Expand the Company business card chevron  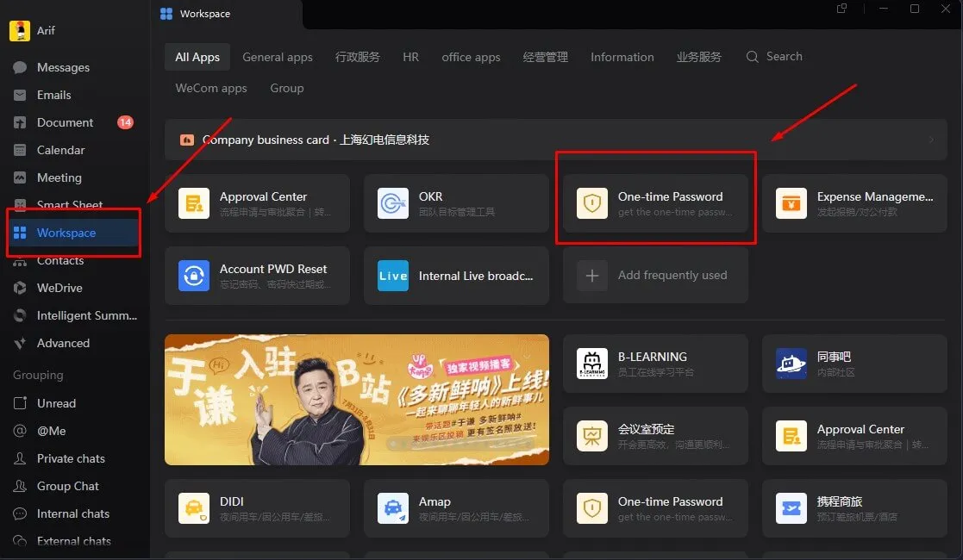pyautogui.click(x=930, y=140)
